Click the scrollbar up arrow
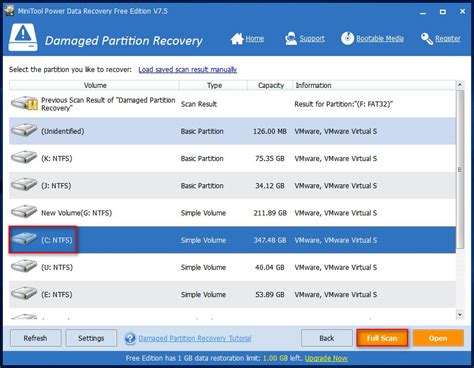Screen dimensions: 474x368 [460, 85]
